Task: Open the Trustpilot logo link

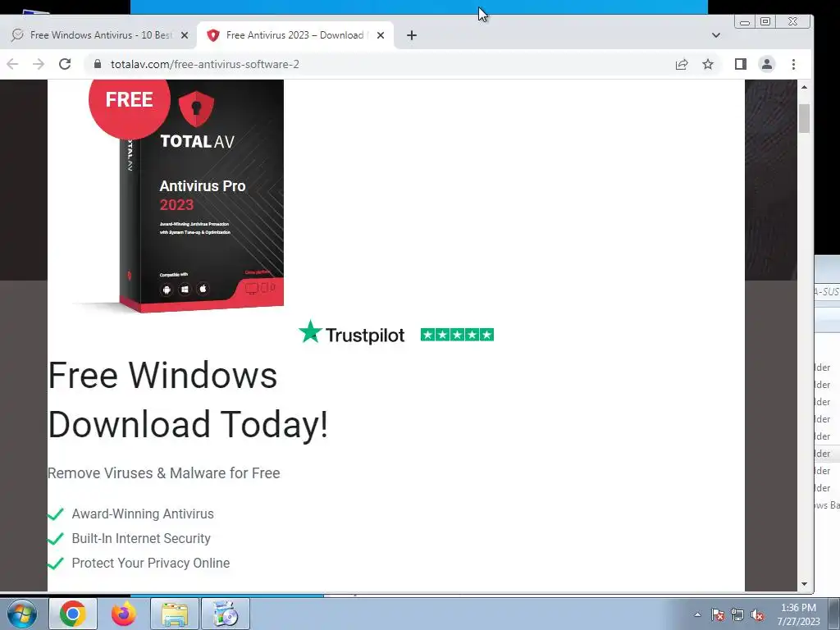Action: 351,333
